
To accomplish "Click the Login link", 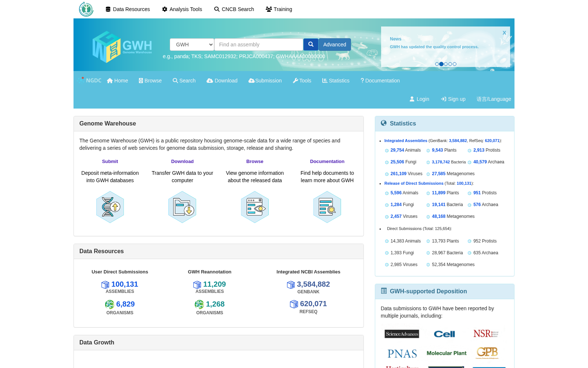I will tap(419, 99).
